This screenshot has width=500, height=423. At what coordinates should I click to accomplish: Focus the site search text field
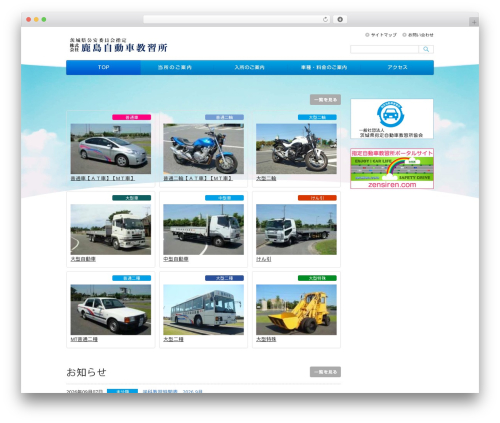384,49
